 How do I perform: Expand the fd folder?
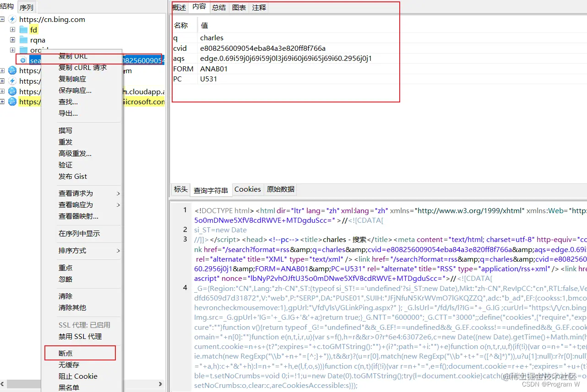point(13,30)
